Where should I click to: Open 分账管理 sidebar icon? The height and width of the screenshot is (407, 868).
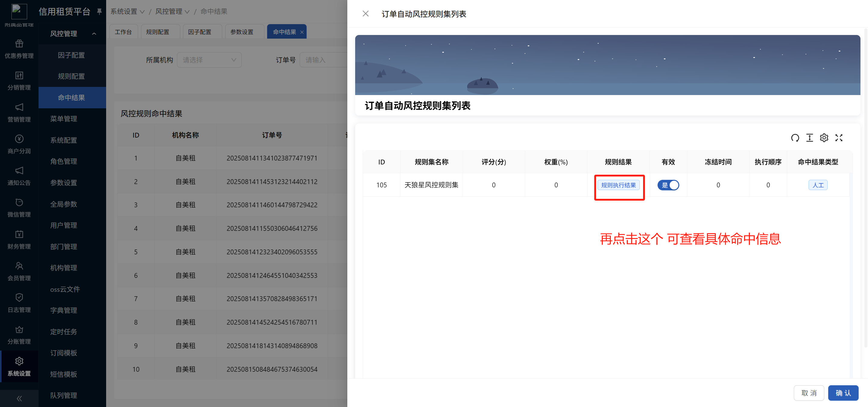click(19, 329)
